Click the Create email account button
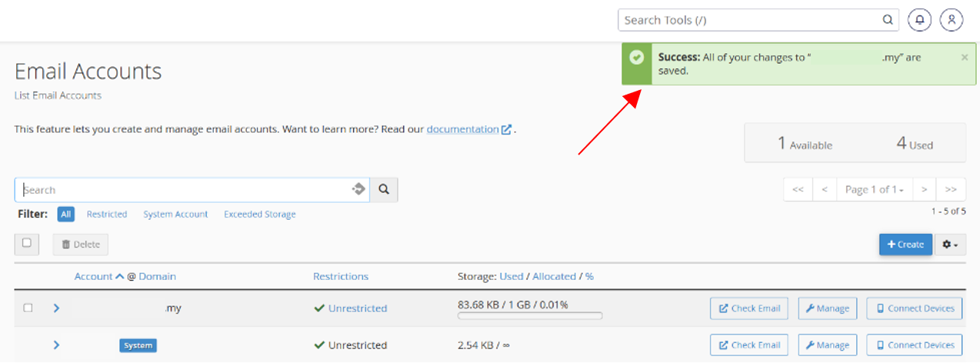980x363 pixels. click(x=905, y=245)
